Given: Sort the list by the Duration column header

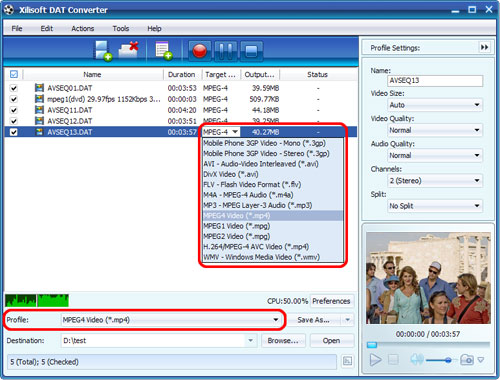Looking at the screenshot, I should 182,74.
